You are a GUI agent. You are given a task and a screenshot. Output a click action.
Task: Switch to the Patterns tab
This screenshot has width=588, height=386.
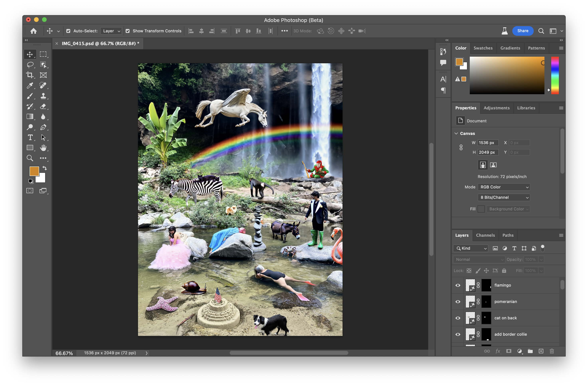tap(536, 48)
